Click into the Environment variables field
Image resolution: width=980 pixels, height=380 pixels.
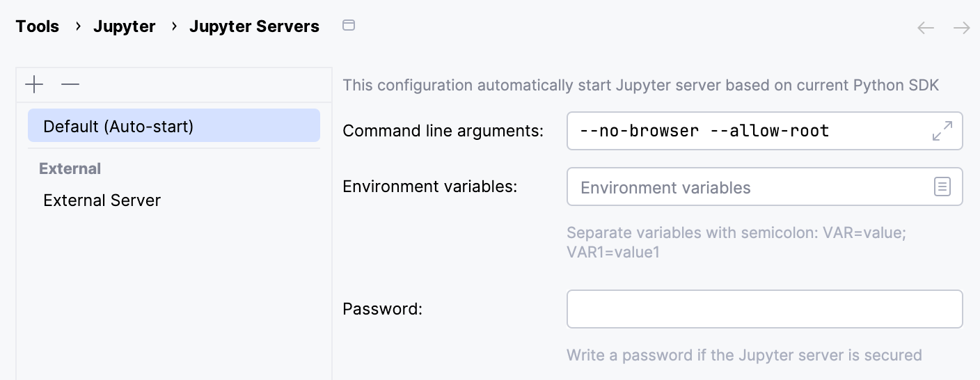point(745,187)
